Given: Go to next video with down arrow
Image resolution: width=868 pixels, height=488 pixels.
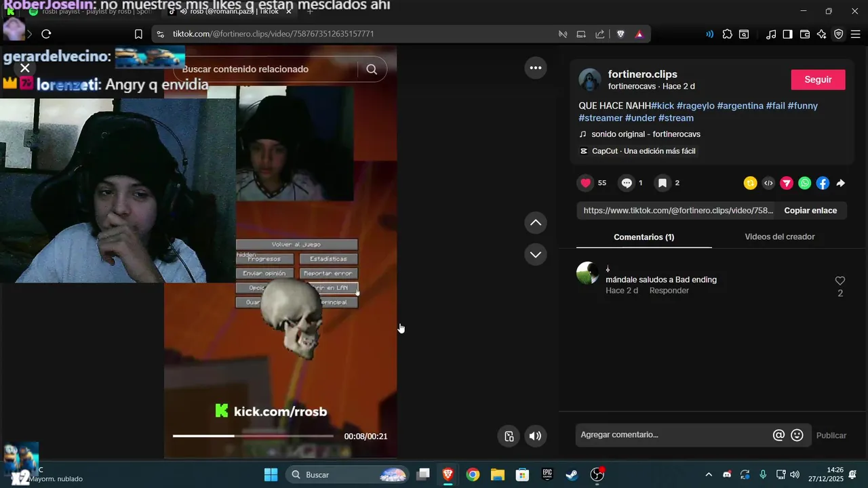Looking at the screenshot, I should coord(536,255).
